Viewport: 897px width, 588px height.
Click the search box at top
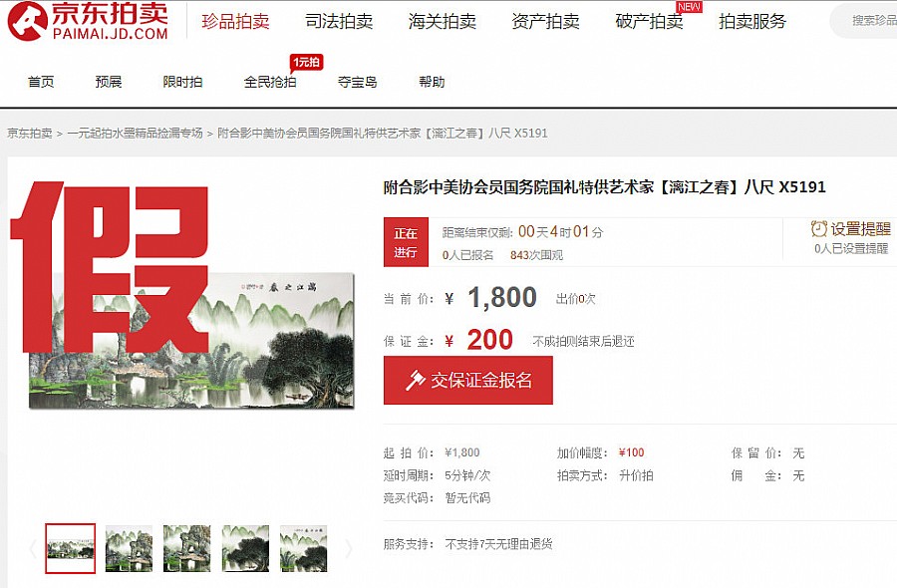[863, 21]
